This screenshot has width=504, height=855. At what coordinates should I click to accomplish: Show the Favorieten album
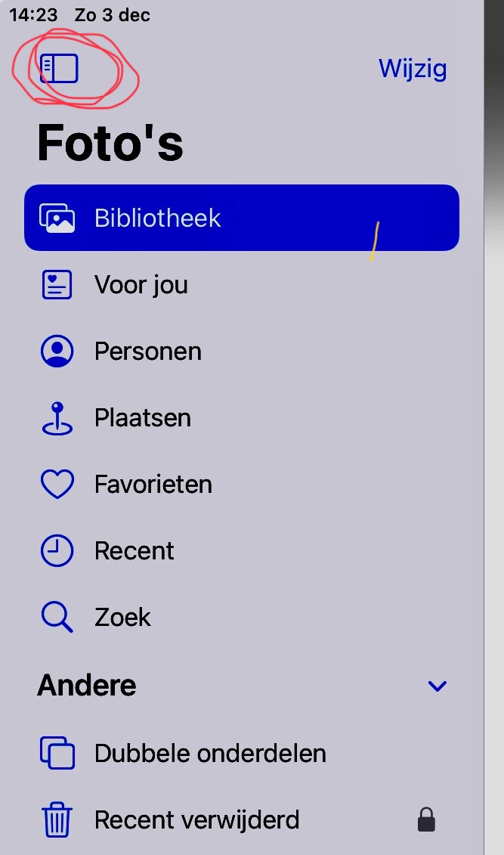coord(242,485)
